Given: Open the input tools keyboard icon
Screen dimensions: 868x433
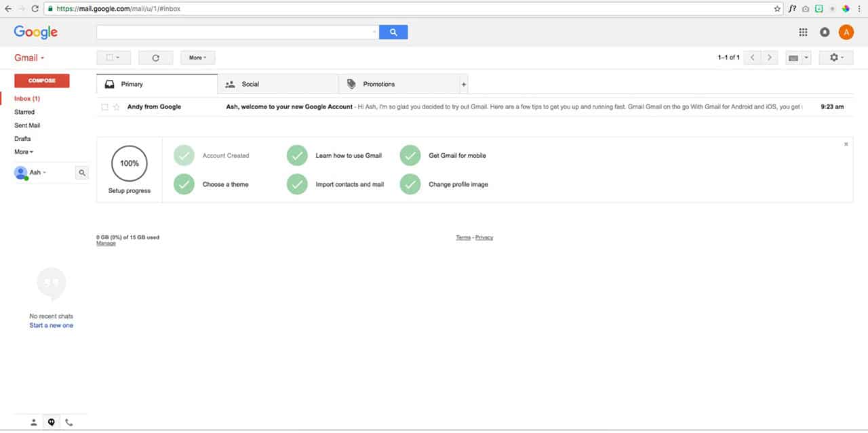Looking at the screenshot, I should pyautogui.click(x=793, y=58).
